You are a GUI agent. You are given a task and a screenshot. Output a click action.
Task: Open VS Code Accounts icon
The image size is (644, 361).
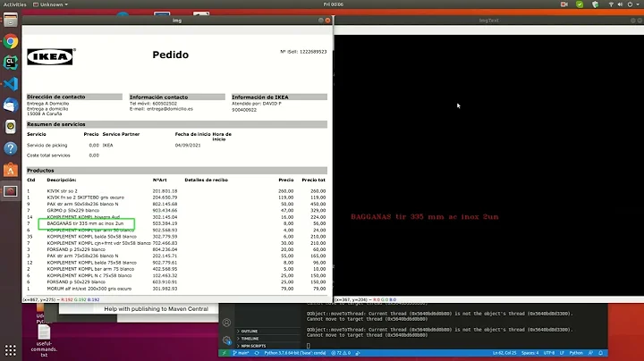(x=226, y=323)
